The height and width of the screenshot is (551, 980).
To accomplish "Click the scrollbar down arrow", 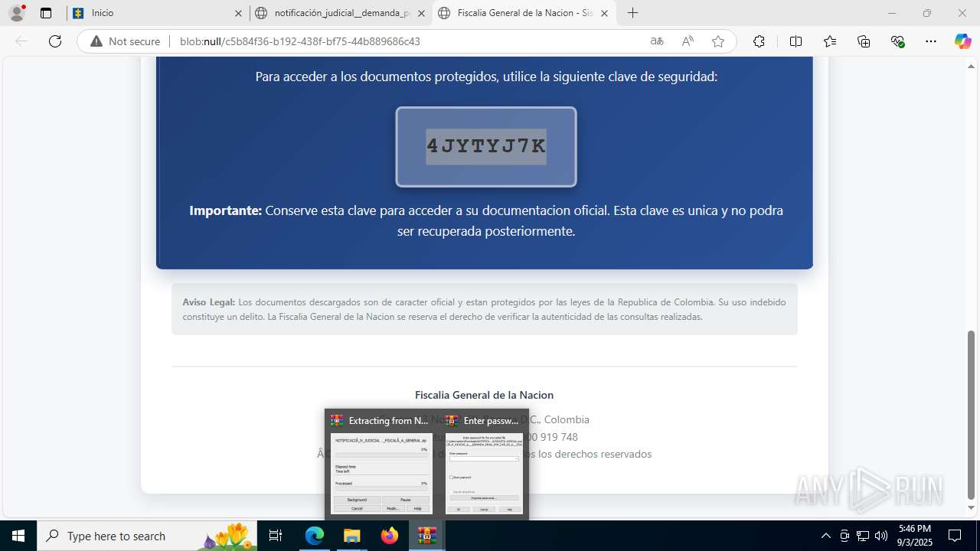I will click(972, 507).
